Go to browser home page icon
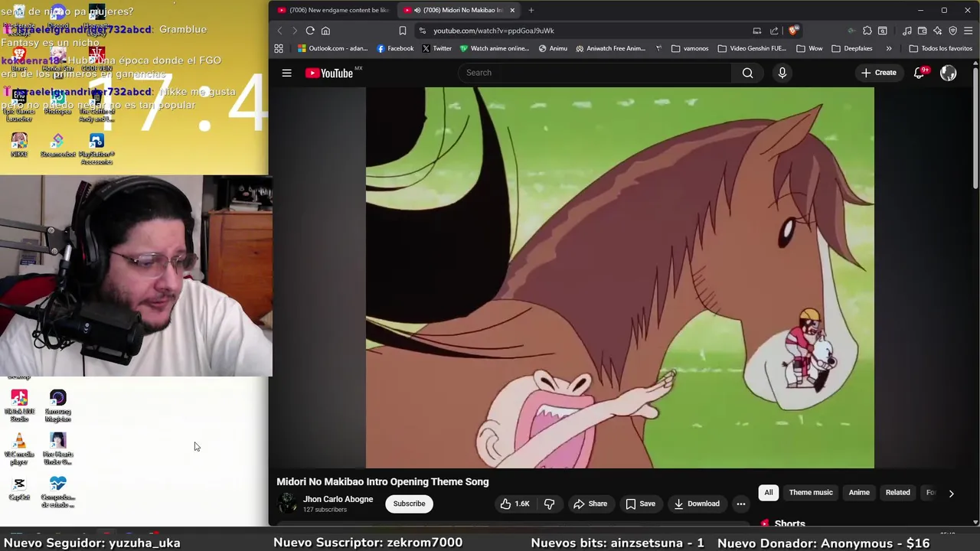980x551 pixels. tap(325, 31)
